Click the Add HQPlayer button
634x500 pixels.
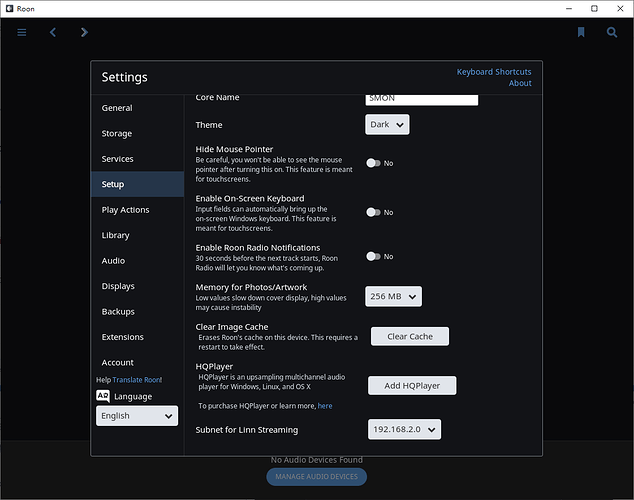pos(412,386)
